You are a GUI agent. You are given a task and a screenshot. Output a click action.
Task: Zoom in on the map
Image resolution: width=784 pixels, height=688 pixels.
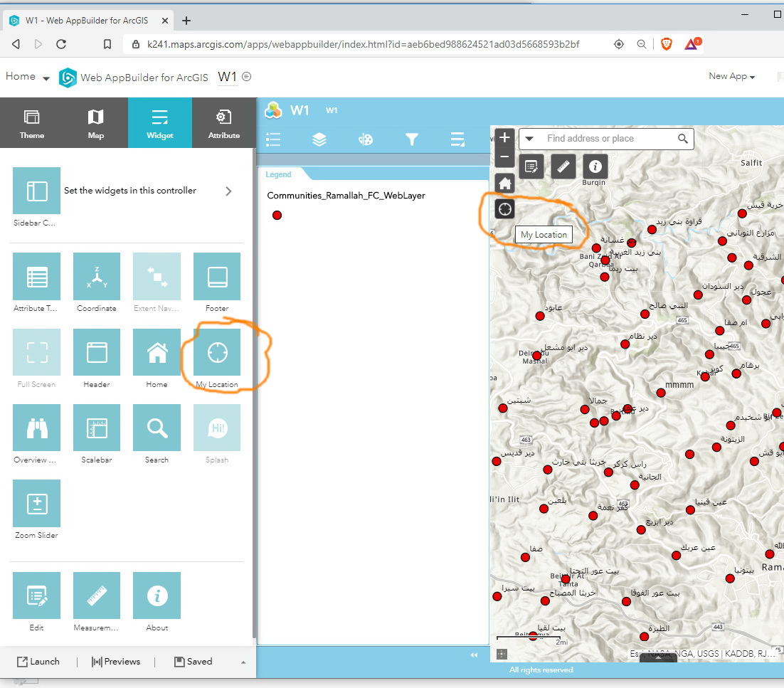click(504, 137)
